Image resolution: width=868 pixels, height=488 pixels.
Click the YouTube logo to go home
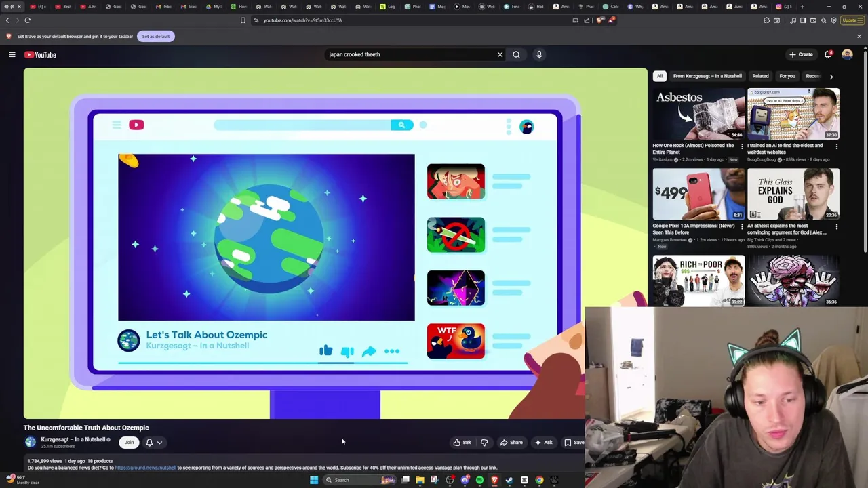tap(40, 54)
